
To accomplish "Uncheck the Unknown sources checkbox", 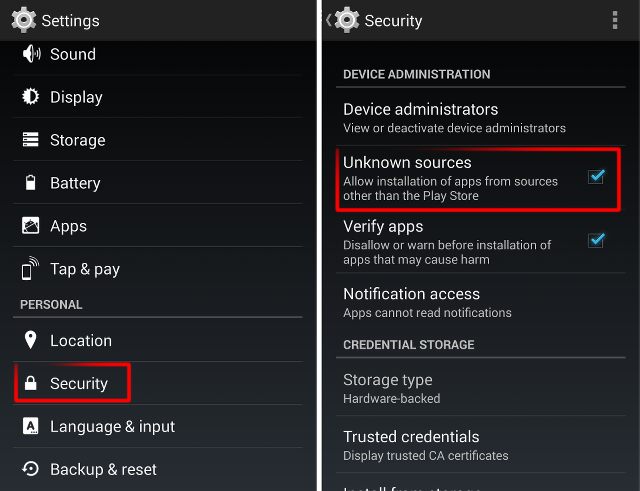I will tap(596, 177).
